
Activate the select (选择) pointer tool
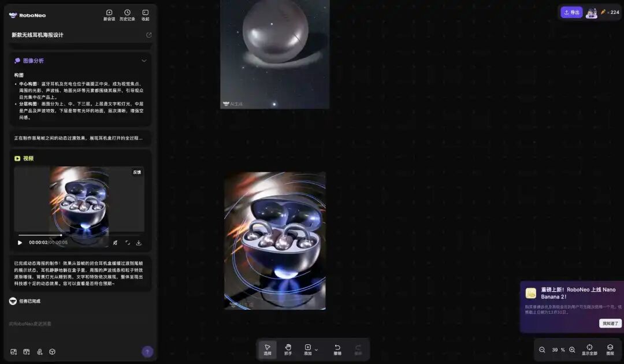tap(268, 349)
